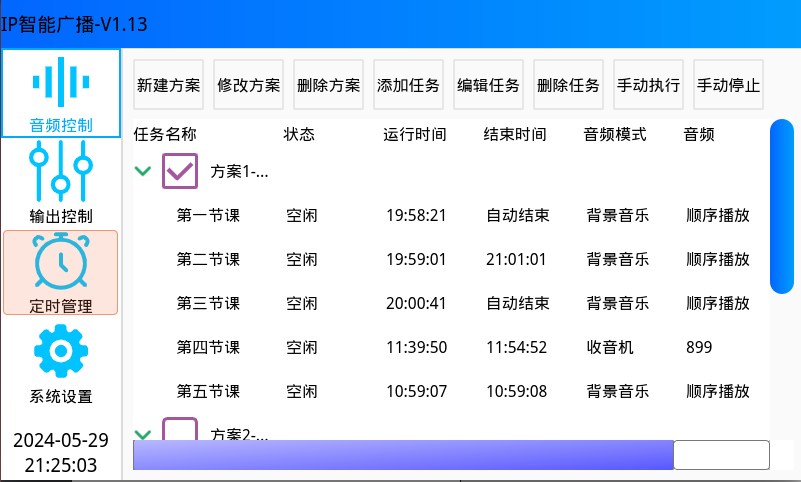Click the 新建方案 button

click(x=168, y=85)
